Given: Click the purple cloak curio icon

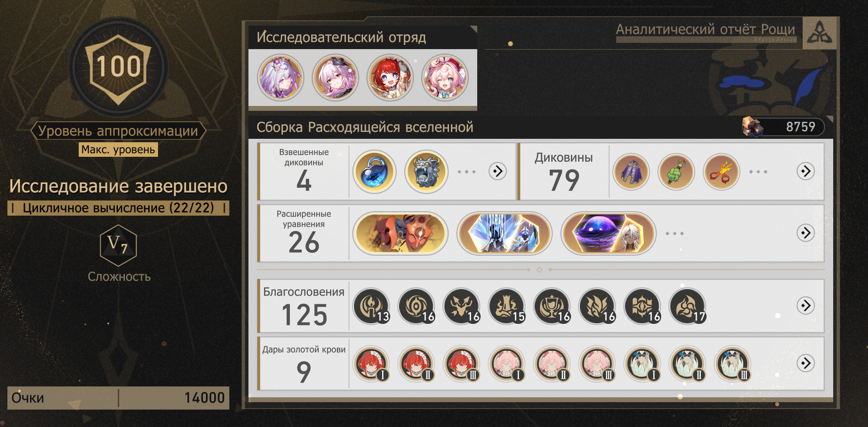Looking at the screenshot, I should tap(631, 172).
